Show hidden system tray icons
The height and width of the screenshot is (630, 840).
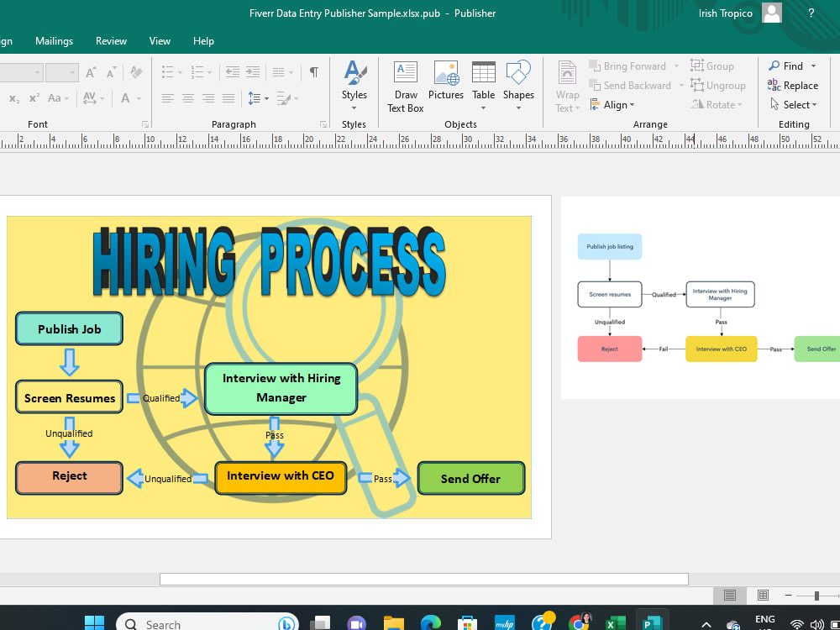706,625
